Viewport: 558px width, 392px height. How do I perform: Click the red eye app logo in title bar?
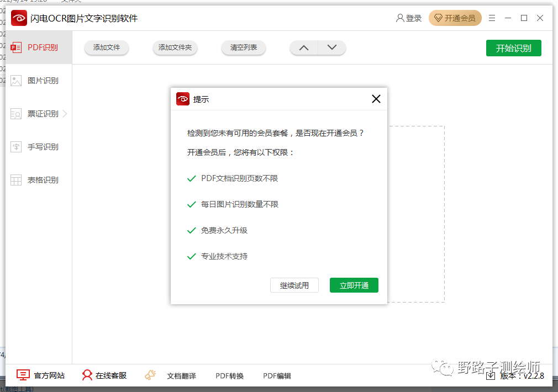pos(19,18)
